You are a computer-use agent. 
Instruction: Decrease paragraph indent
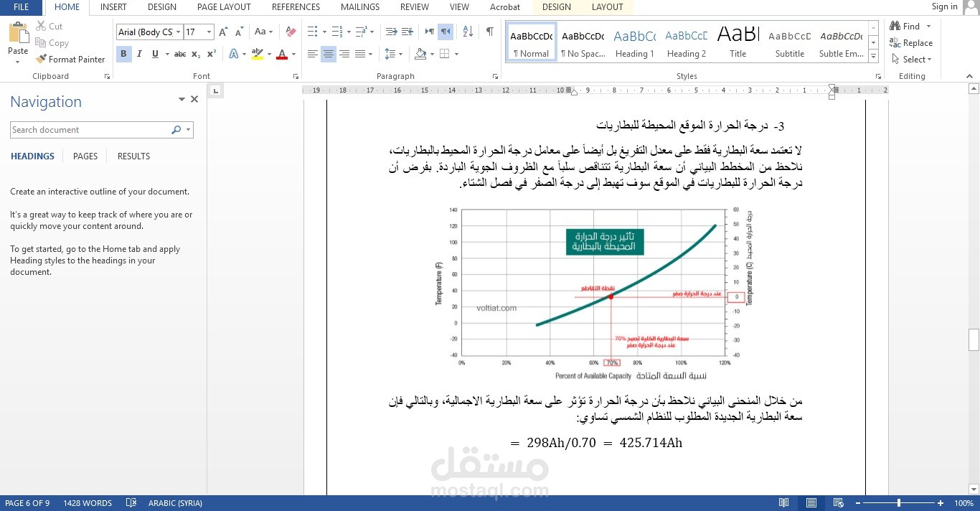391,32
